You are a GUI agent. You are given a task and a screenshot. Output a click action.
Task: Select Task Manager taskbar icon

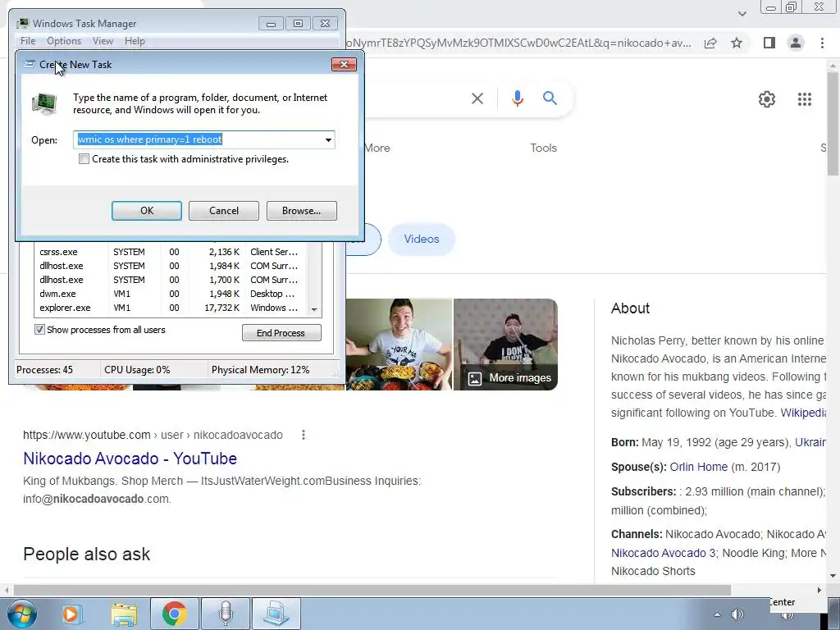coord(276,614)
